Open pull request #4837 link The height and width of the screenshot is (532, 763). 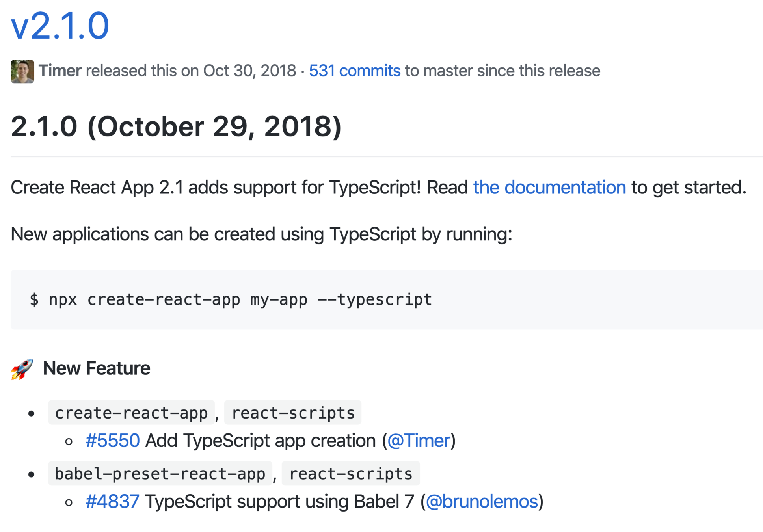(112, 502)
